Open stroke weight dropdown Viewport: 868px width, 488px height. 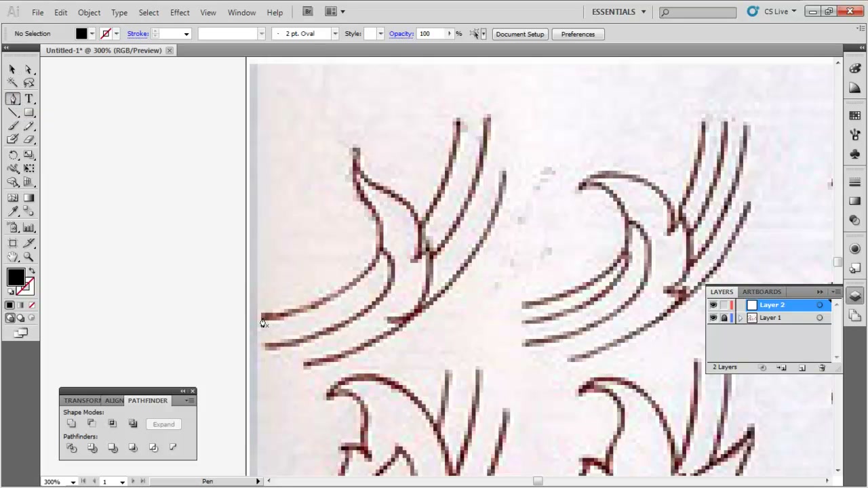[186, 34]
